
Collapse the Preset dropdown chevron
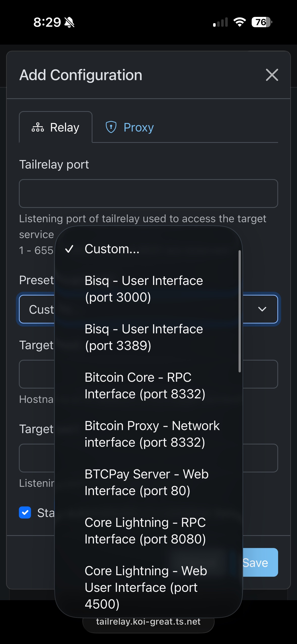[x=262, y=309]
